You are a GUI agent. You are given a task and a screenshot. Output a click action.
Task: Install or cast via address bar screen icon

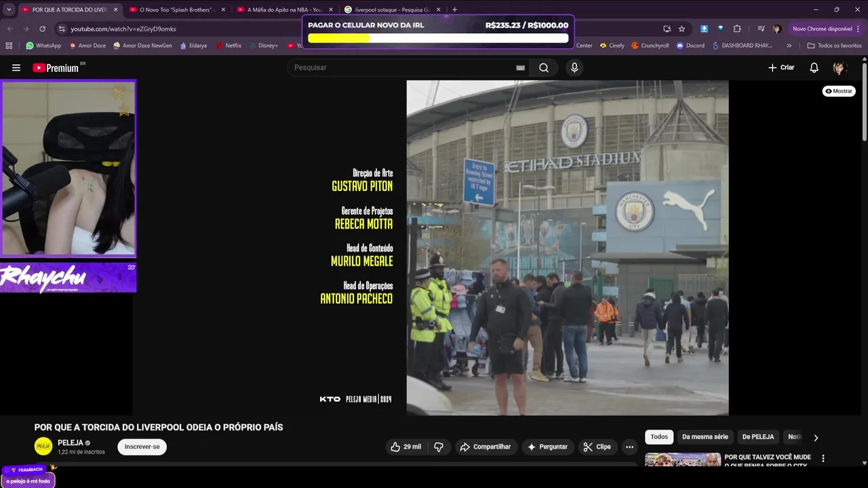point(667,29)
